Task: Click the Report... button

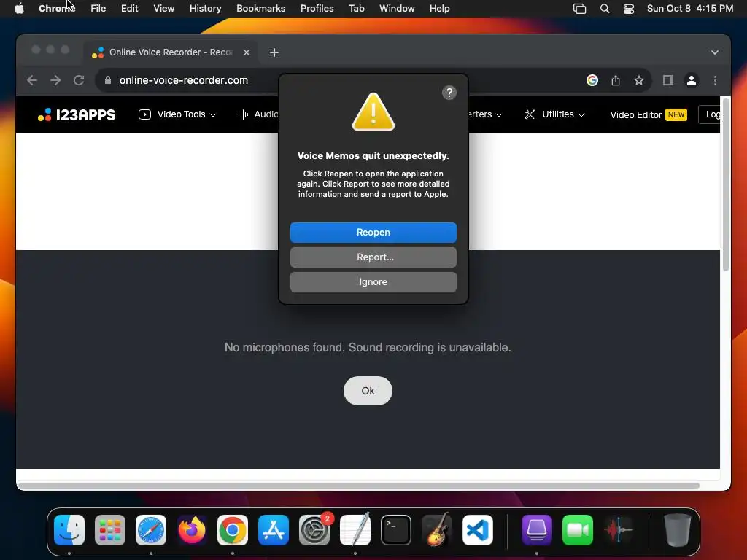Action: pyautogui.click(x=373, y=257)
